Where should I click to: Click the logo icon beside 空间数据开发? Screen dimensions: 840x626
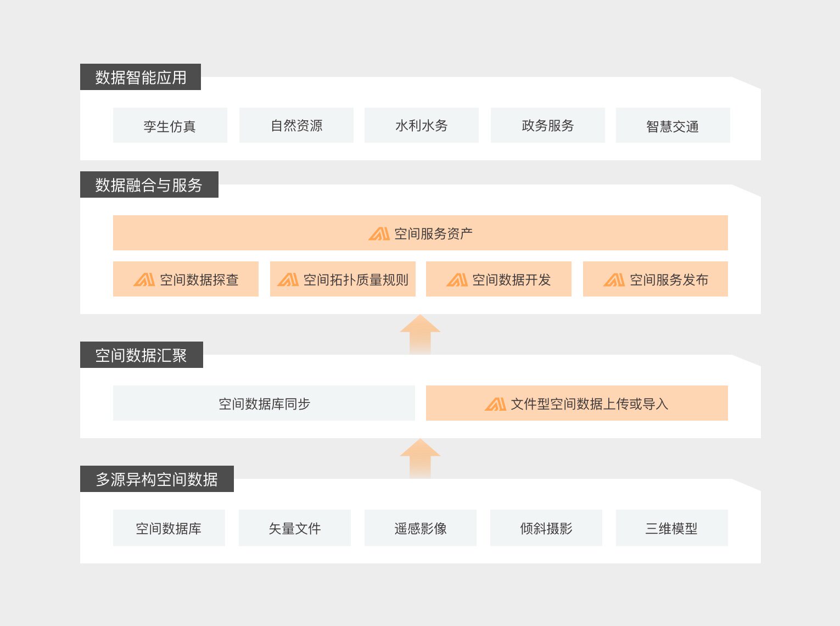click(457, 280)
